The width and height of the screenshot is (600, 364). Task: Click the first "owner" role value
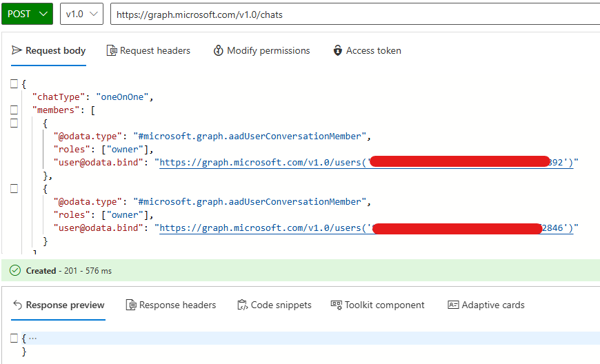125,150
